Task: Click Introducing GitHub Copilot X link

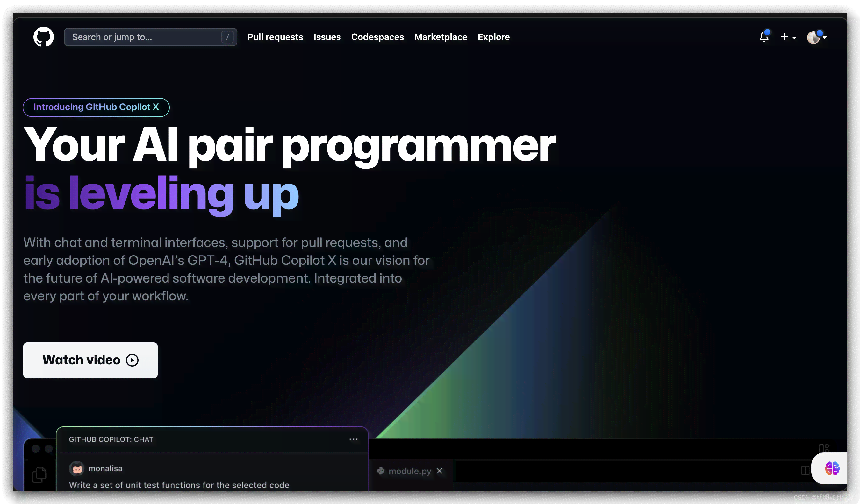Action: (x=96, y=107)
